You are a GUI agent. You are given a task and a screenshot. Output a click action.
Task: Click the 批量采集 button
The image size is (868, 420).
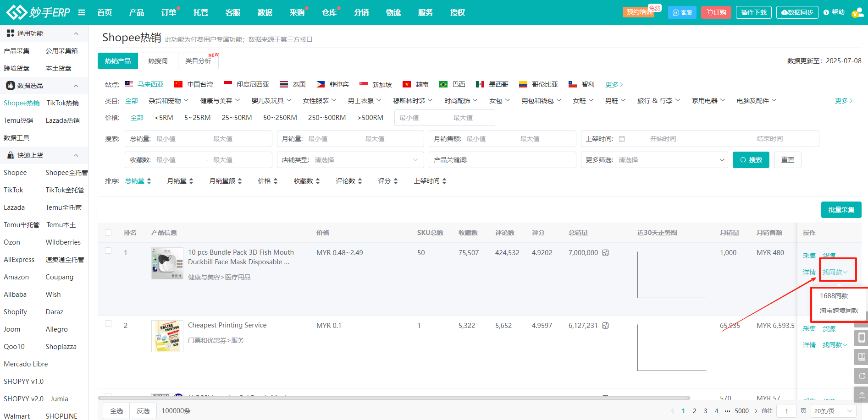point(841,210)
